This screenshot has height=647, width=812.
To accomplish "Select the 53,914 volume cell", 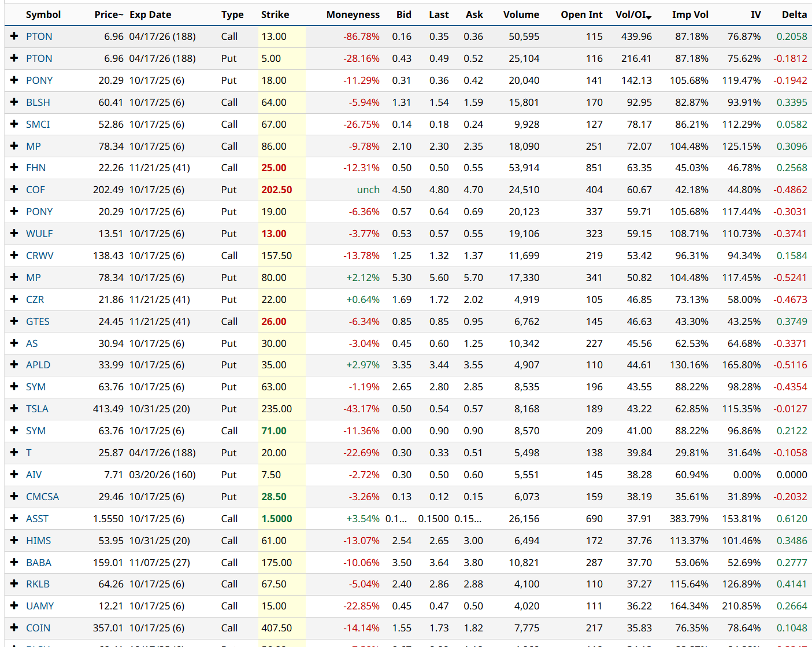I will tap(524, 168).
